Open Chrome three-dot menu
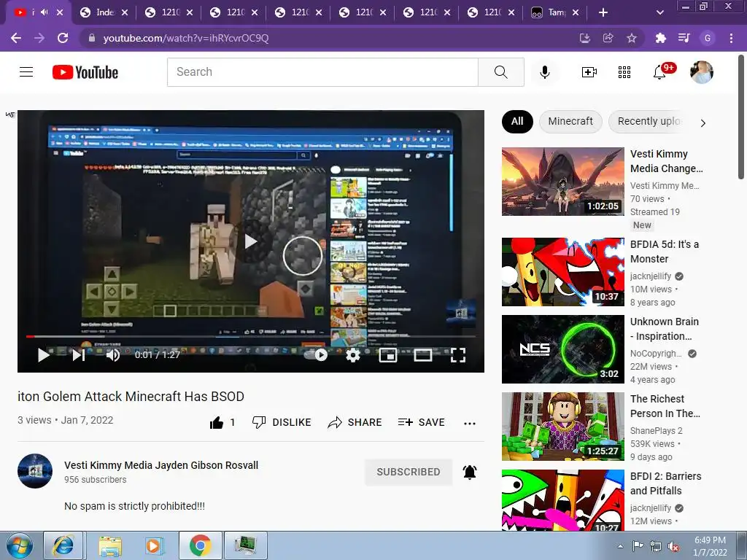 [731, 38]
